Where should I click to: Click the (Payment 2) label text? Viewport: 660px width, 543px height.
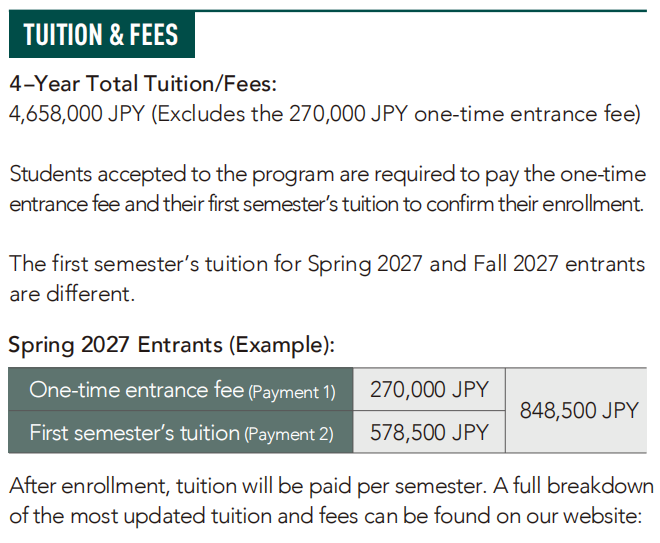pyautogui.click(x=289, y=434)
